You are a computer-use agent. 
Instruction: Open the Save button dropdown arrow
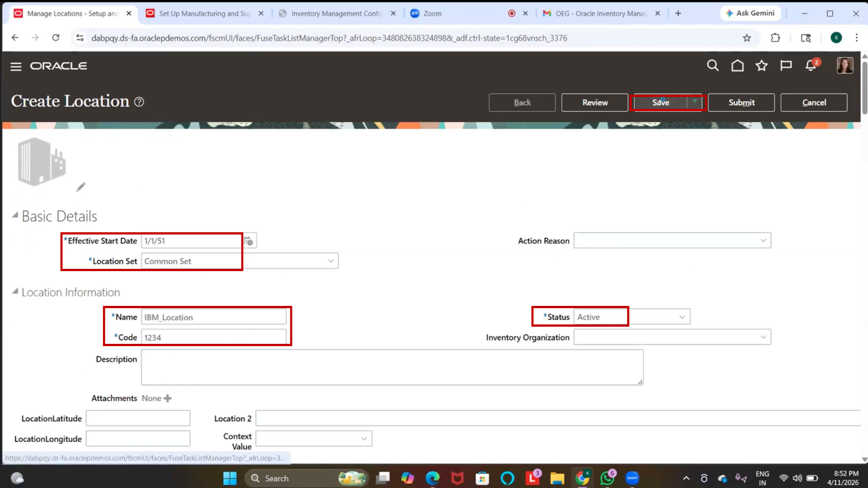tap(695, 102)
